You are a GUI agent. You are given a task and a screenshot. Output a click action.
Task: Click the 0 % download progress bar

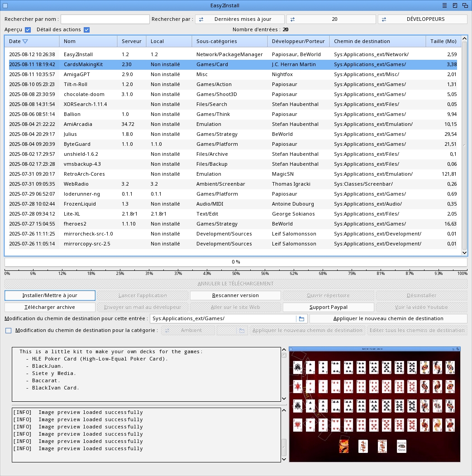(236, 262)
